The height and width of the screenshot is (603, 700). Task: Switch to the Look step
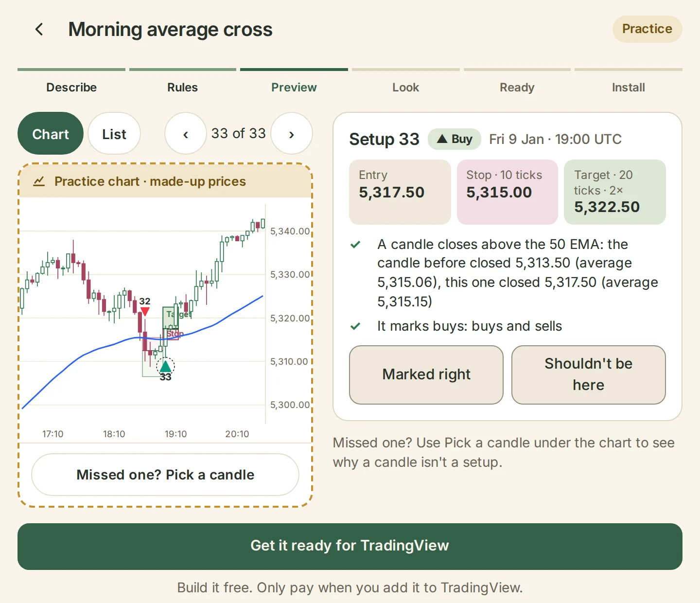[x=406, y=88]
